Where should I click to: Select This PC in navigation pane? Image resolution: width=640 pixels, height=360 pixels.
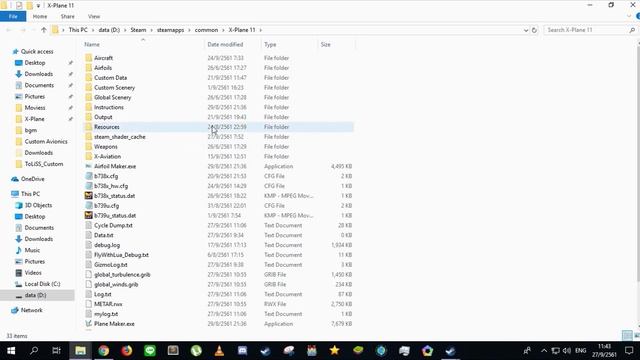30,194
